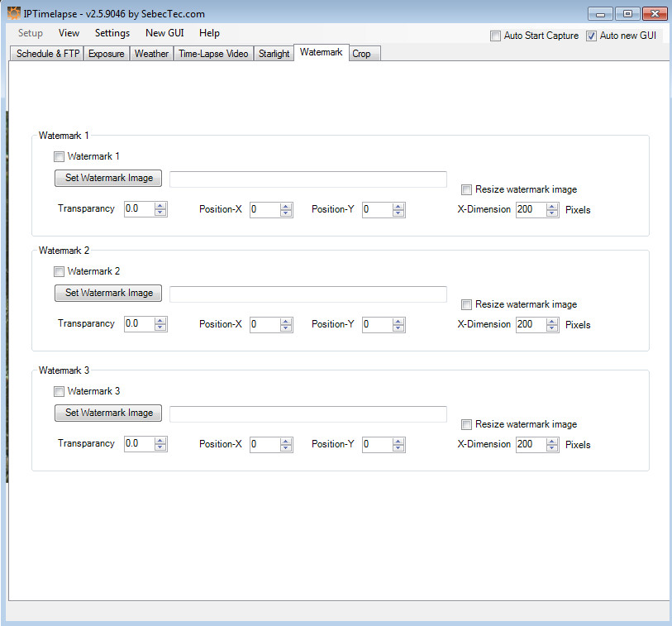Decrease Watermark 1 Position-Y with down arrow
Screen dimensions: 672x626
[398, 213]
